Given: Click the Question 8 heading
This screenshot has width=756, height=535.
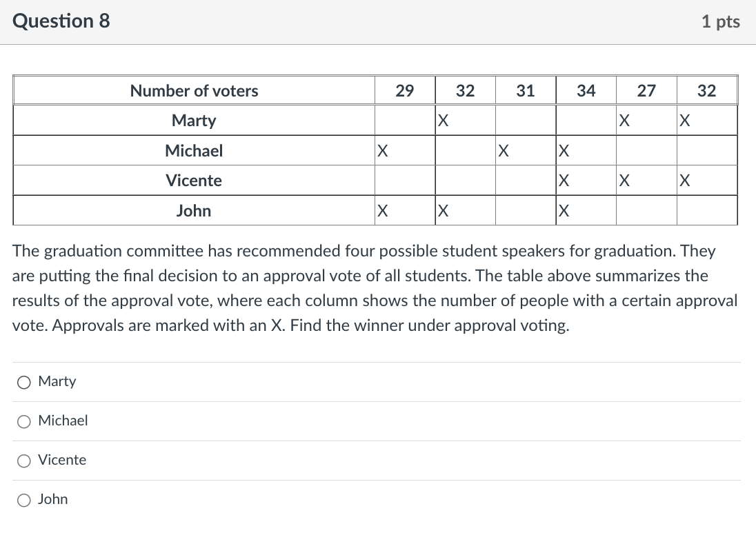Looking at the screenshot, I should pos(61,21).
